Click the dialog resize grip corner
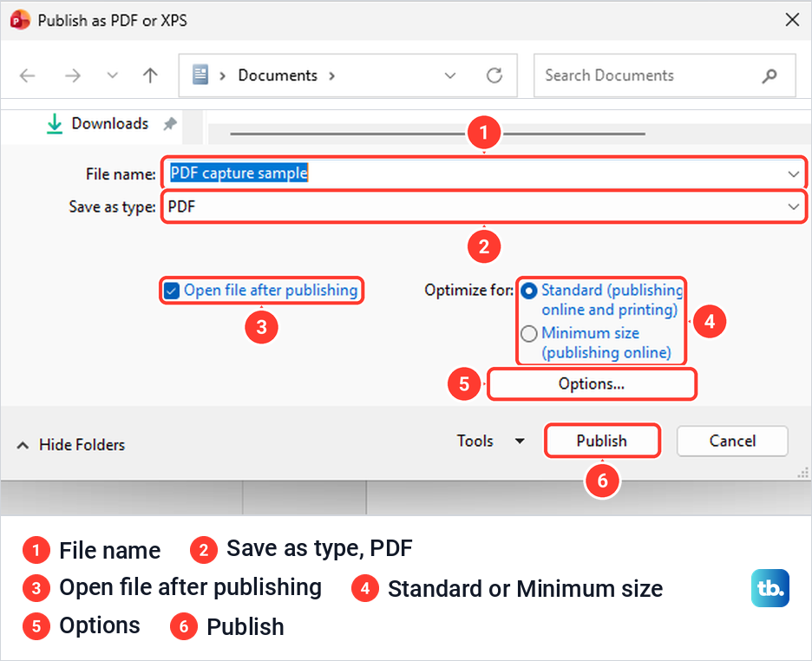The image size is (812, 661). pyautogui.click(x=803, y=473)
